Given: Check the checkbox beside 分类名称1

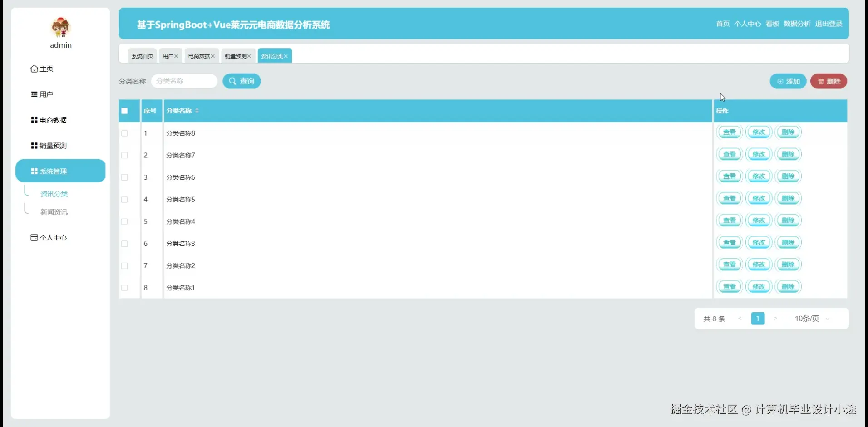Looking at the screenshot, I should tap(124, 288).
